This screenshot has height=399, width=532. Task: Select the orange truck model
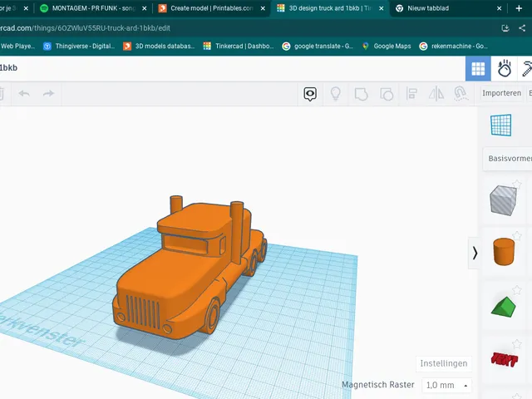click(190, 268)
